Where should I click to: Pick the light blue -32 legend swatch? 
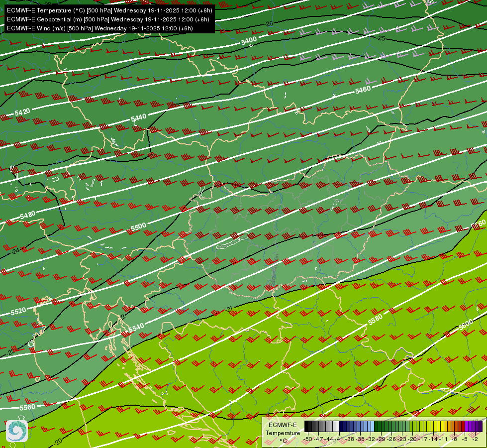(373, 426)
